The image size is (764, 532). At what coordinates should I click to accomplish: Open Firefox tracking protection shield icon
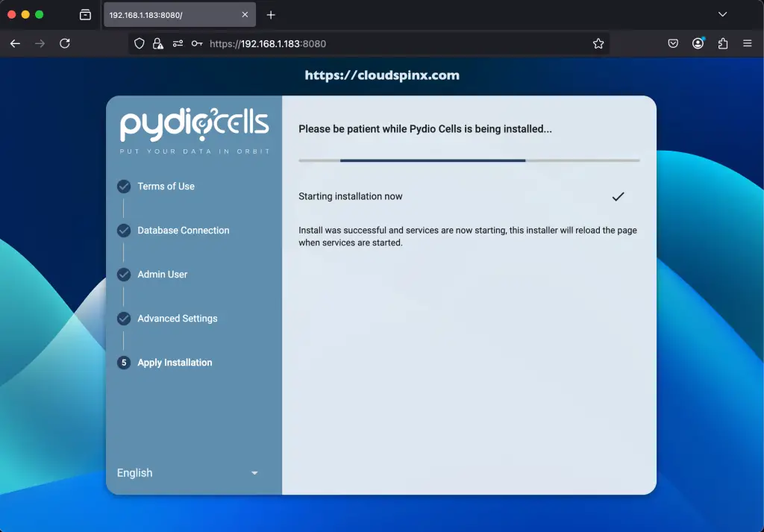[139, 43]
